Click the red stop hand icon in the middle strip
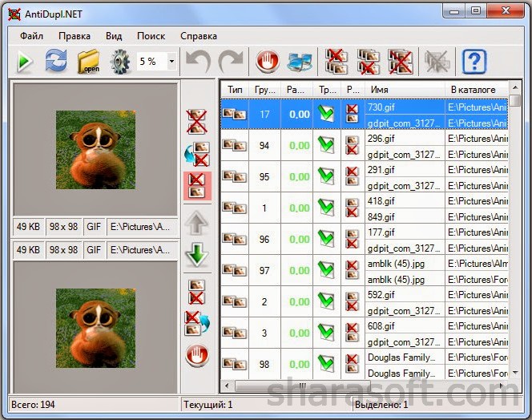Image resolution: width=532 pixels, height=420 pixels. 197,355
